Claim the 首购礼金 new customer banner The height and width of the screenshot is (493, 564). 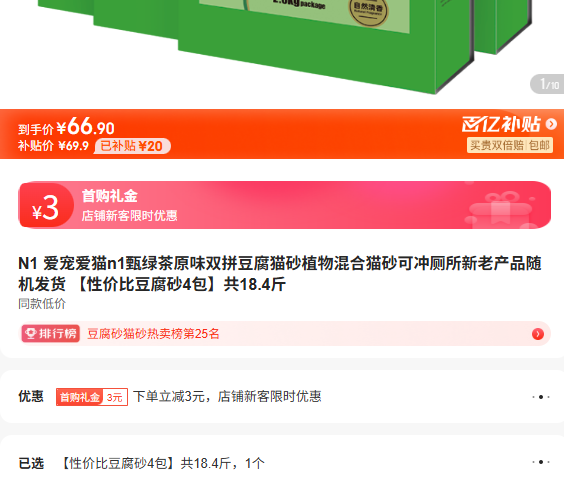point(285,205)
